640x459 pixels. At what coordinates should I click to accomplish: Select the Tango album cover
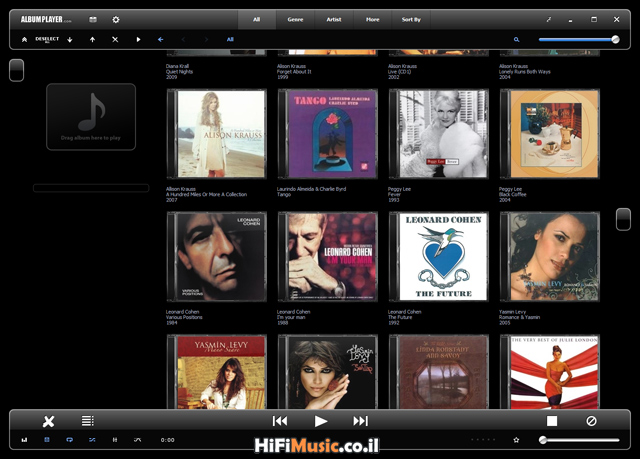click(x=328, y=134)
